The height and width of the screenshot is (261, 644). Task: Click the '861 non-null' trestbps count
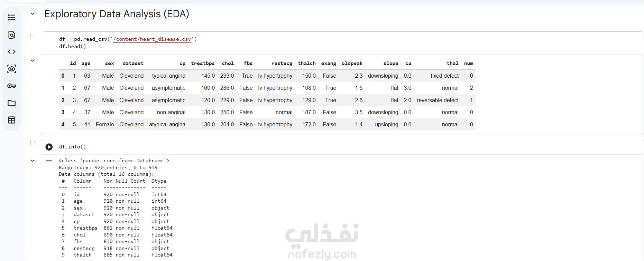(121, 228)
